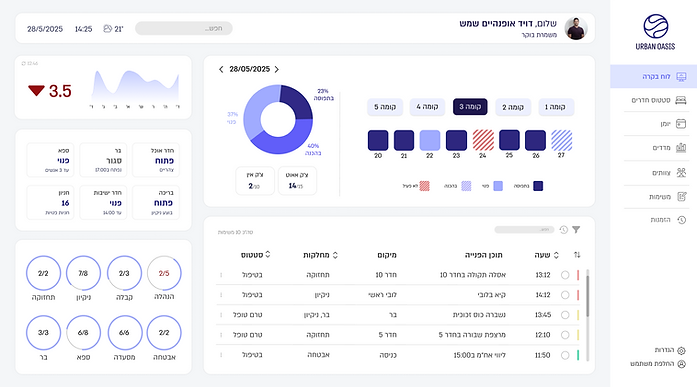Open the צוותים people icon
The image size is (697, 387).
tap(681, 172)
